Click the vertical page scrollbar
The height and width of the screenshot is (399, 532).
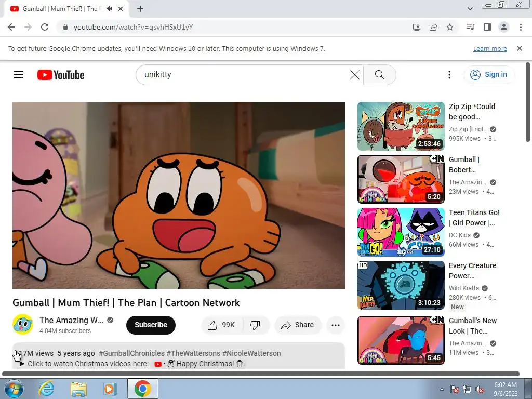pyautogui.click(x=528, y=102)
